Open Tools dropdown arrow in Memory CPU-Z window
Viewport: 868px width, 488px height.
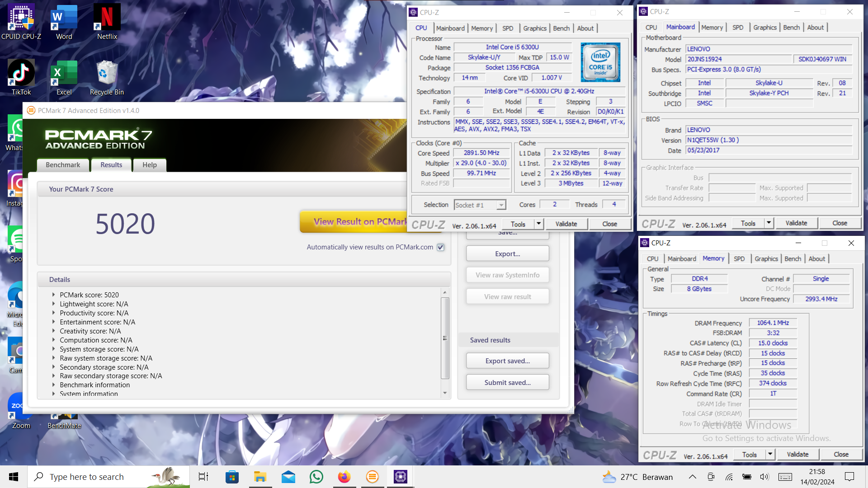[x=770, y=454]
